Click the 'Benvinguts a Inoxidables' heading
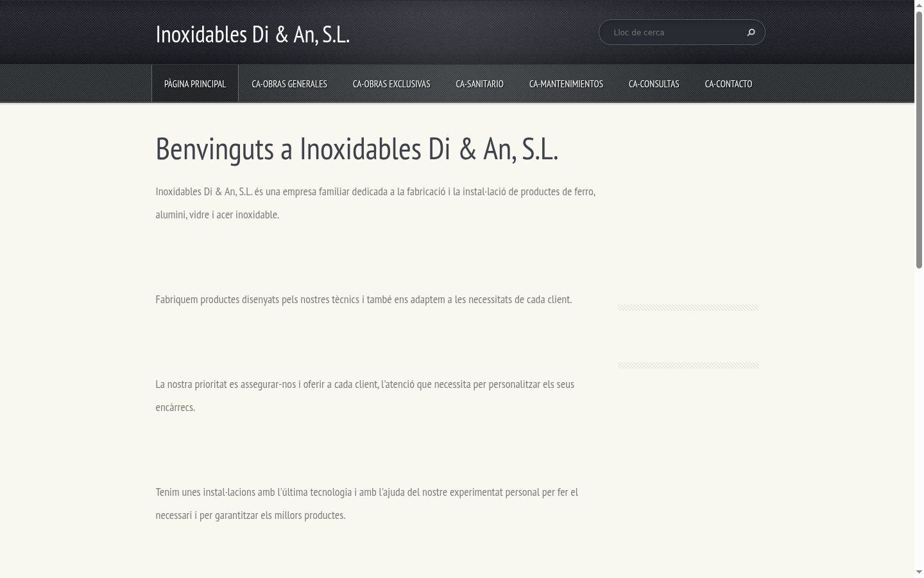Image resolution: width=924 pixels, height=578 pixels. (x=357, y=148)
